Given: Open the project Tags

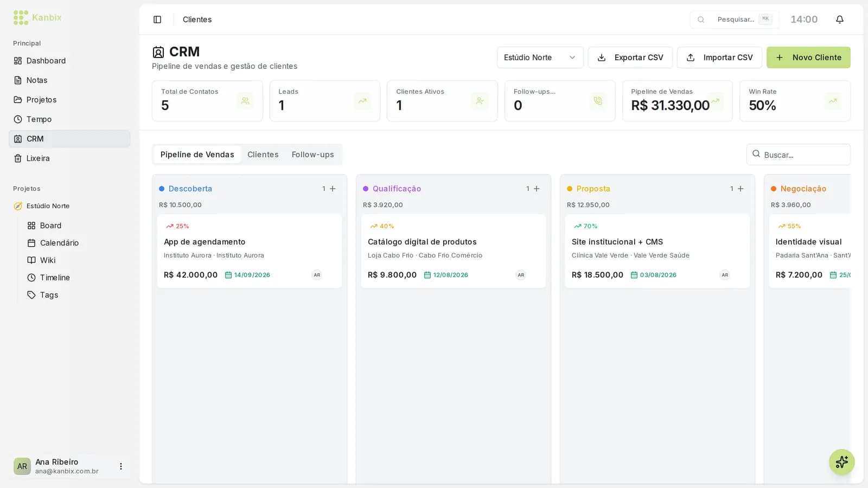Looking at the screenshot, I should (x=76, y=295).
